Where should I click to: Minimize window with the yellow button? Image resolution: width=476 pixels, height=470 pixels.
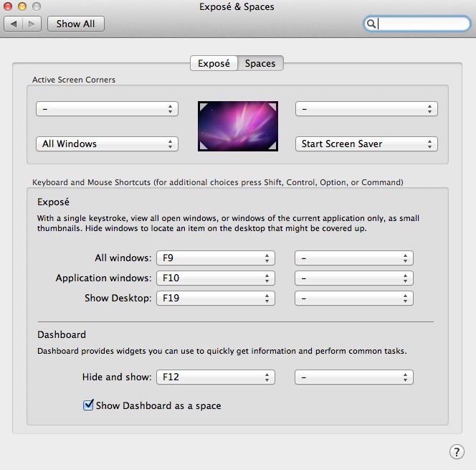[22, 6]
